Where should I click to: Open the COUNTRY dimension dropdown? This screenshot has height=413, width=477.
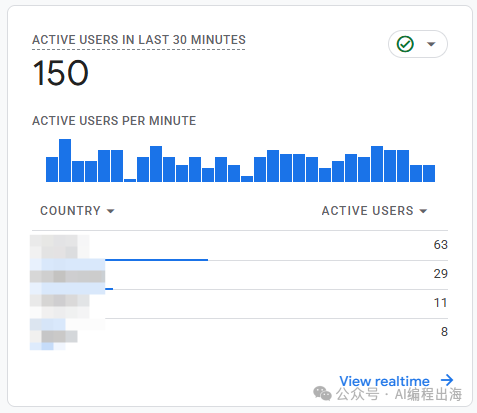point(77,211)
